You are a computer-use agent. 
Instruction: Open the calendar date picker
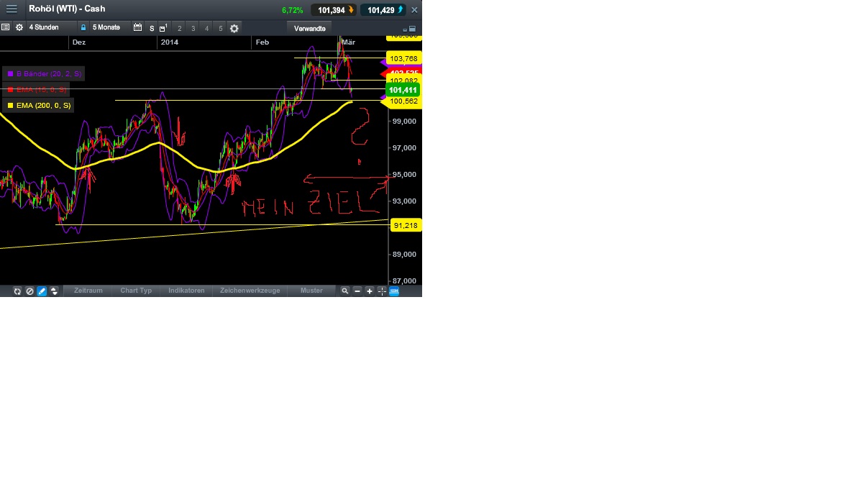(x=137, y=27)
